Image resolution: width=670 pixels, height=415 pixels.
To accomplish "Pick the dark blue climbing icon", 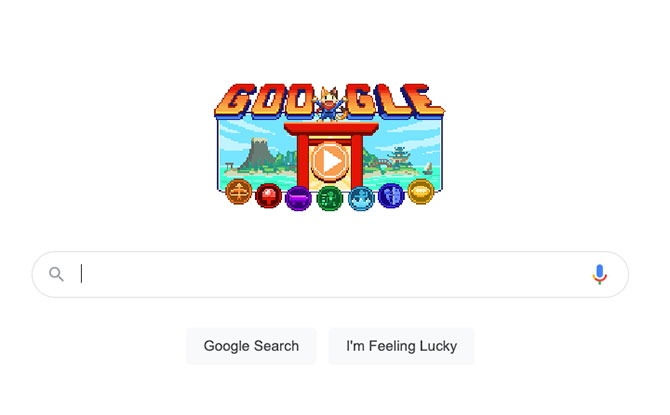I will [391, 196].
